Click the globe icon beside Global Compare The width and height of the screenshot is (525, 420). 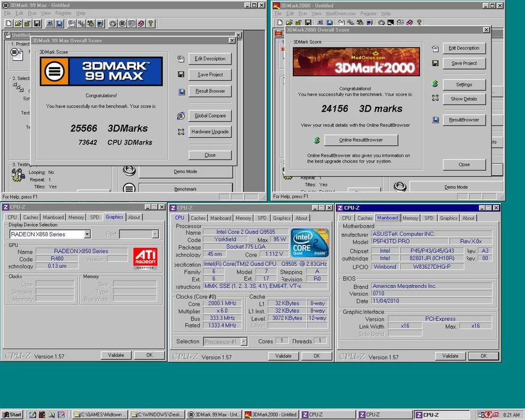point(181,116)
